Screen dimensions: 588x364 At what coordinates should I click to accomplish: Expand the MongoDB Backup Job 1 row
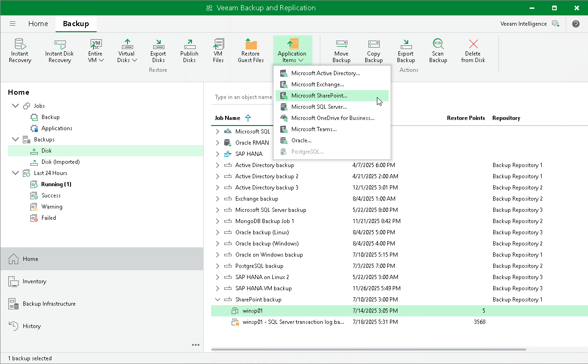tap(217, 221)
